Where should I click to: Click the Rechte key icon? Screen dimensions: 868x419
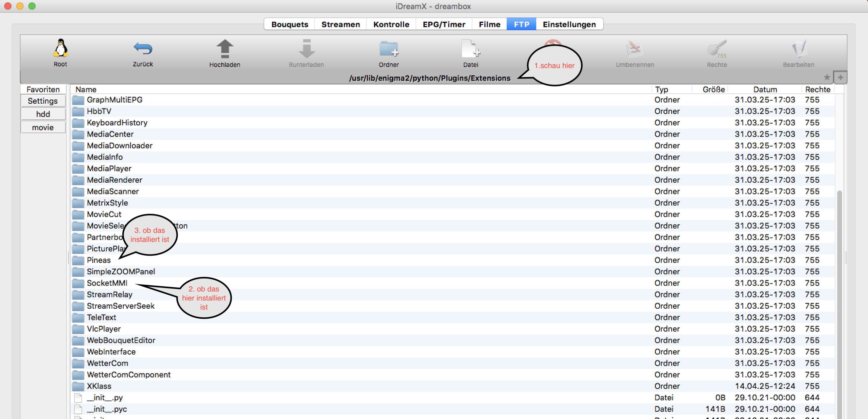(717, 49)
